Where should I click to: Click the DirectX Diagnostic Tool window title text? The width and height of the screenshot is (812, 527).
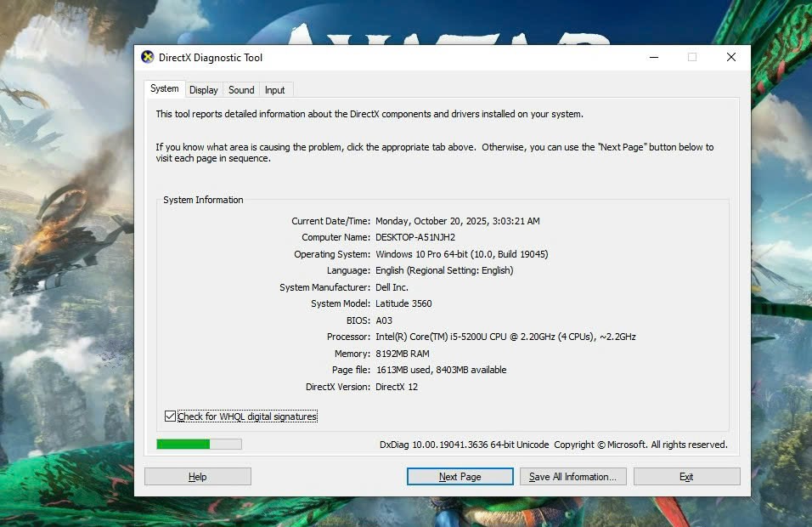[x=211, y=58]
